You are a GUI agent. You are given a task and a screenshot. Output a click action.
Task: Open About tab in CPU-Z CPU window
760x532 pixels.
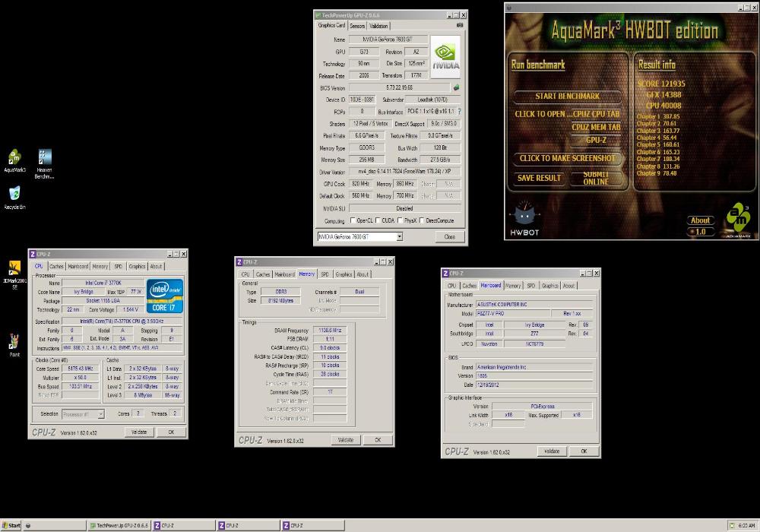click(156, 266)
